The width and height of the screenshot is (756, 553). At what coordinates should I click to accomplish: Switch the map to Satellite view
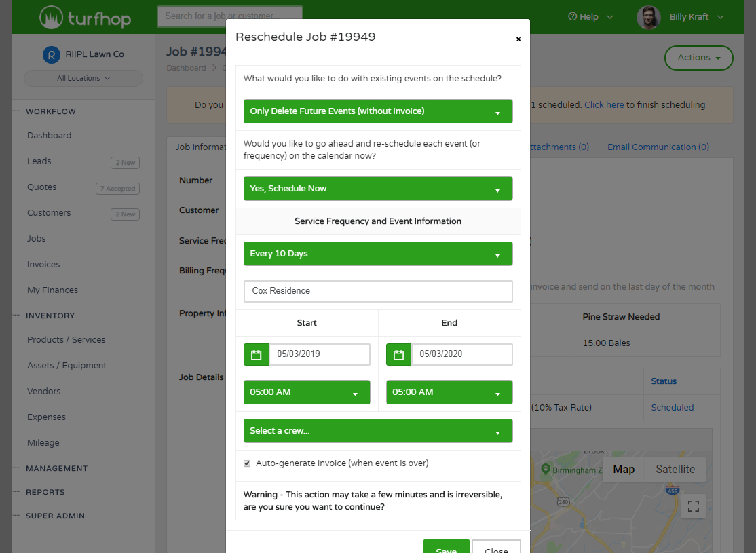(x=675, y=469)
